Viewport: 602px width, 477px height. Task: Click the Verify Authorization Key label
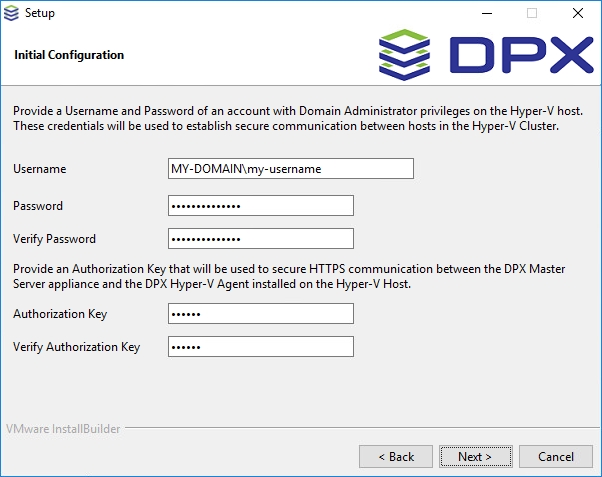click(76, 347)
